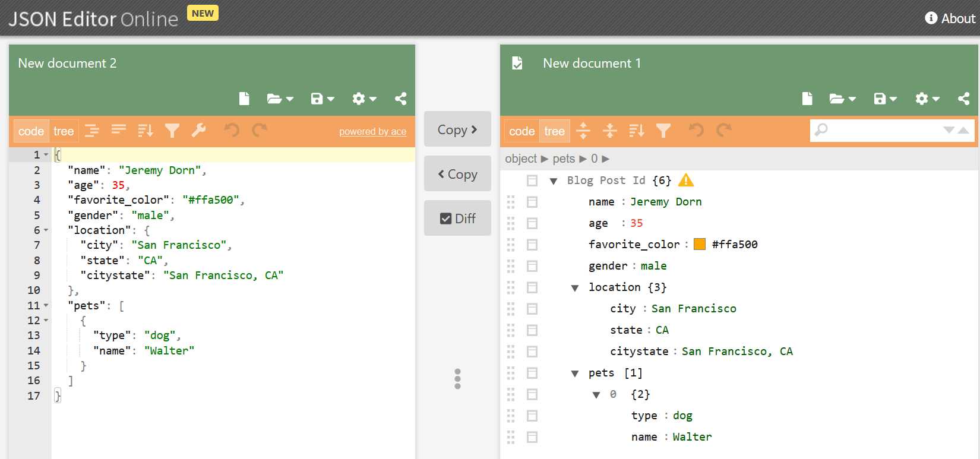980x459 pixels.
Task: Select 'object' in breadcrumb path
Action: (521, 159)
